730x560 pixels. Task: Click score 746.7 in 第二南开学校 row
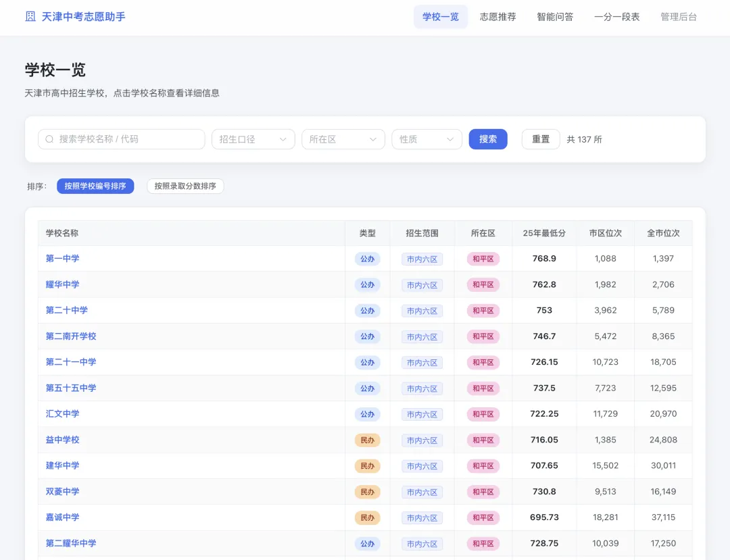coord(544,336)
